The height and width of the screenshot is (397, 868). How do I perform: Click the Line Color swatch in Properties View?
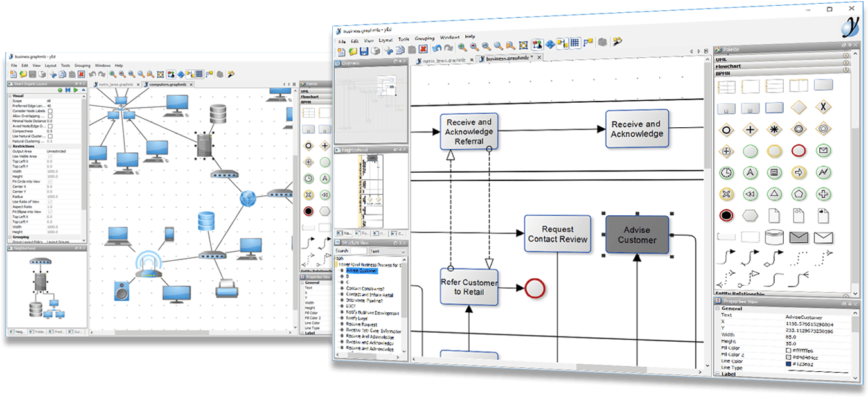click(x=788, y=364)
